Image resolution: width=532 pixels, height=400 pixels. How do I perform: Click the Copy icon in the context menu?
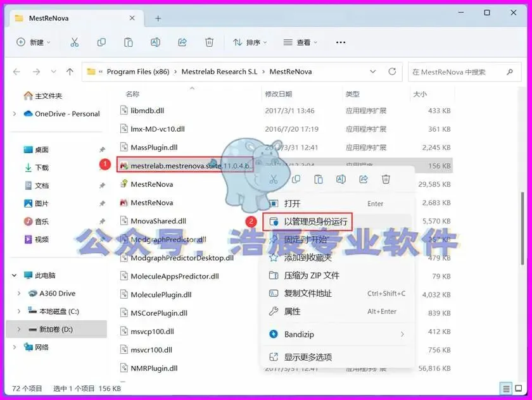tap(296, 179)
